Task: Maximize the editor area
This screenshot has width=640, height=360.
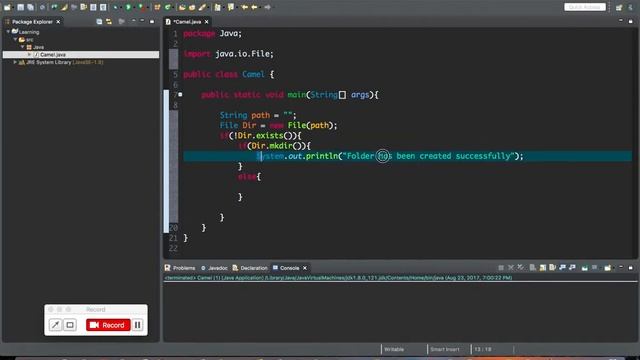Action: tap(631, 21)
